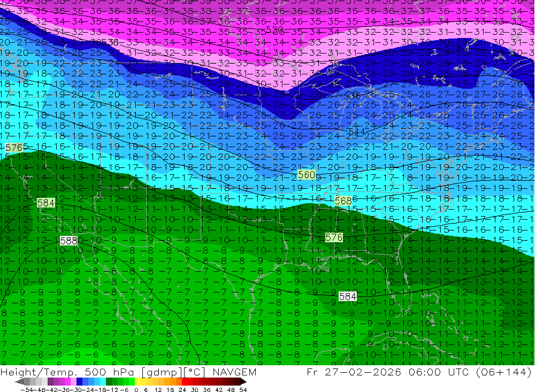Click the 576 contour label off the Pacific coast
The width and height of the screenshot is (535, 392).
[14, 148]
